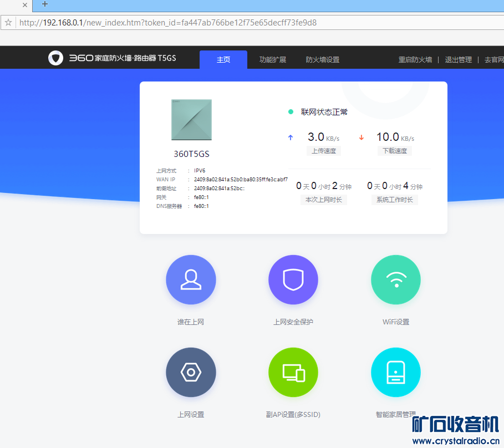Open the 上网安全保护 shield icon

pos(293,279)
